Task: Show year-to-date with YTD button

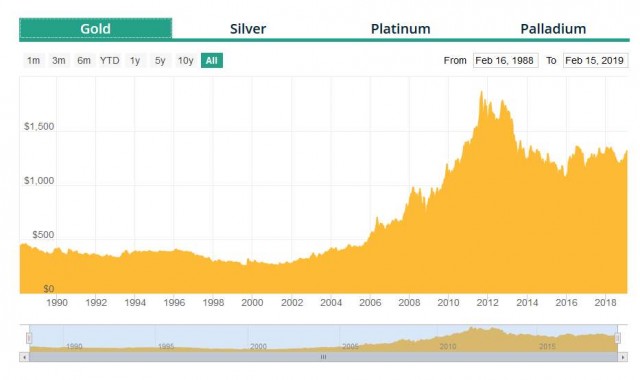Action: click(109, 60)
